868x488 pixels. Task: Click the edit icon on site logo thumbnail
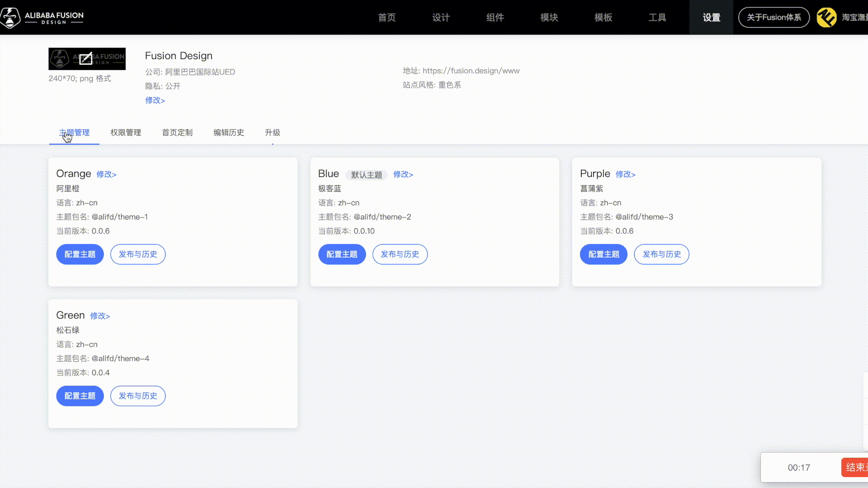pos(86,59)
